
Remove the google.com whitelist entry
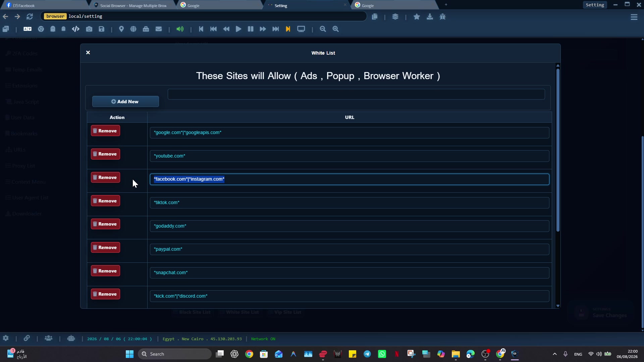105,131
